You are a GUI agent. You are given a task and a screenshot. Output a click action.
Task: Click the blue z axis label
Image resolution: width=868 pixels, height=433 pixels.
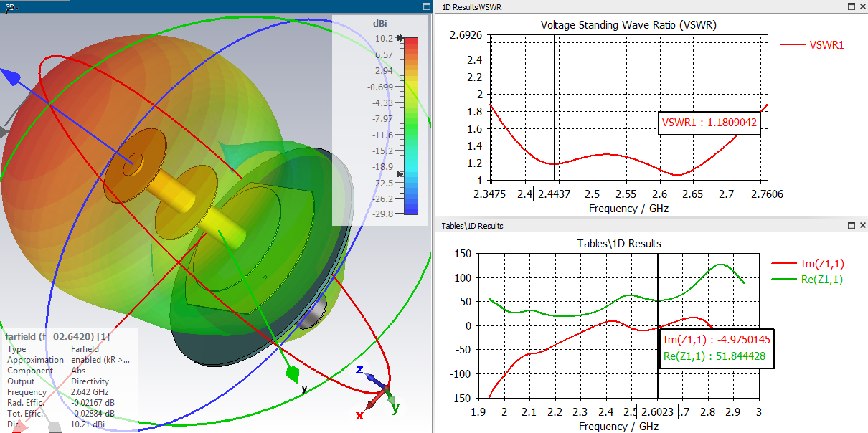[360, 370]
